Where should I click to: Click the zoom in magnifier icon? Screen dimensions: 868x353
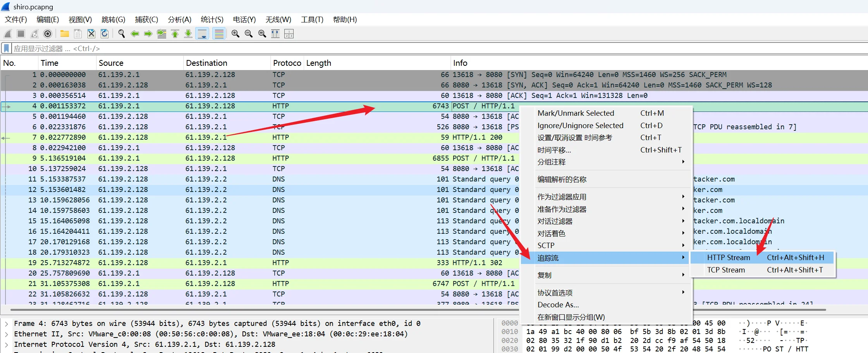pyautogui.click(x=235, y=34)
